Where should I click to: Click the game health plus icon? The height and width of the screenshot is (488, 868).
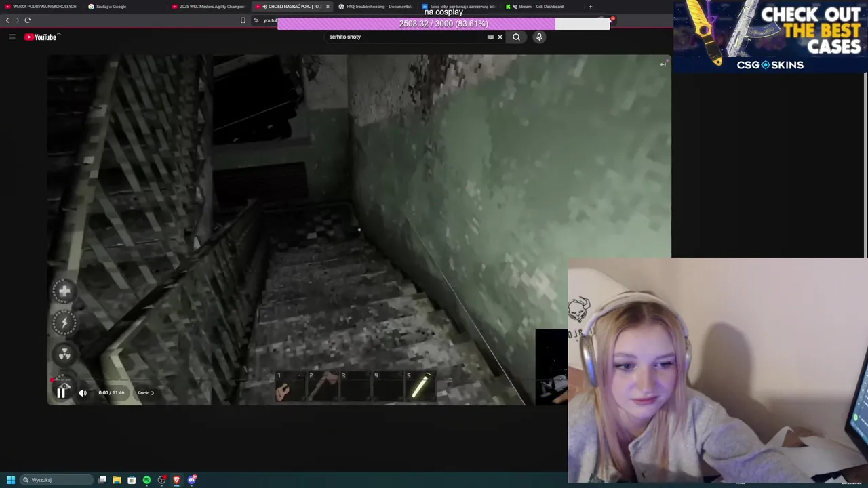[x=64, y=291]
